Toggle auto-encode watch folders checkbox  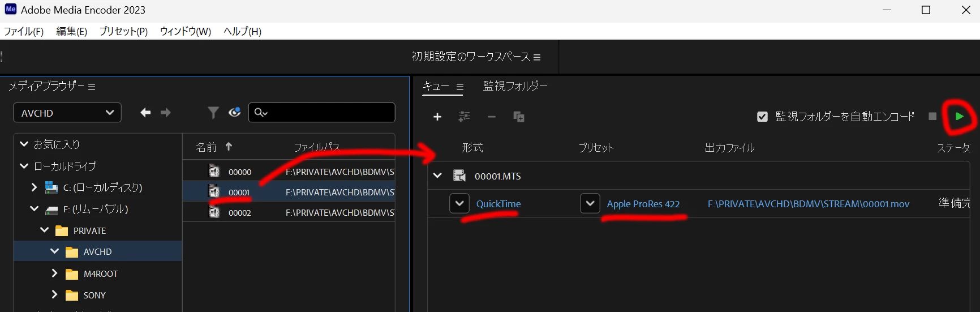(x=762, y=117)
